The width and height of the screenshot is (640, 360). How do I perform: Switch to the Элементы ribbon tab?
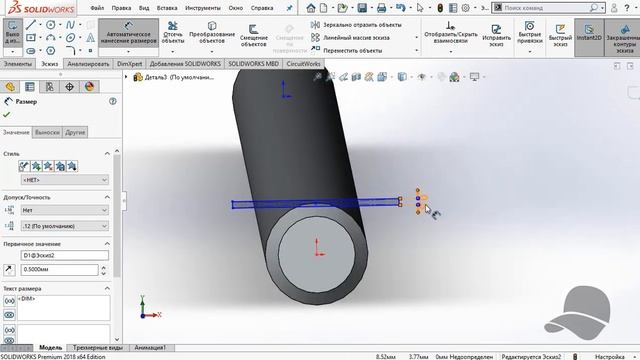coord(18,64)
